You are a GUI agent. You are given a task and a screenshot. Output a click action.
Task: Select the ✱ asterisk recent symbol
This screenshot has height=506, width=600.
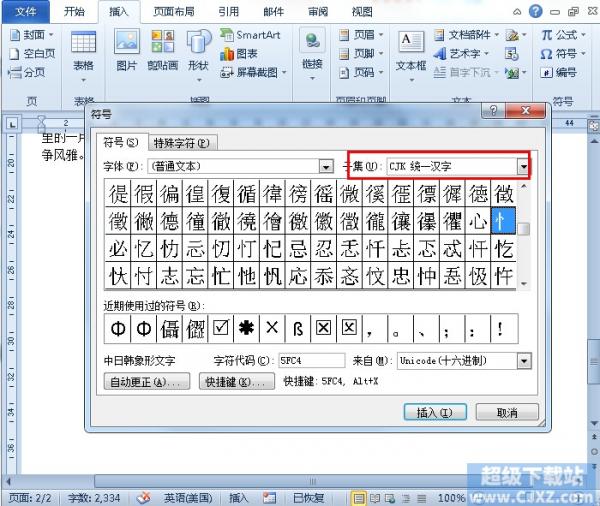(x=246, y=328)
